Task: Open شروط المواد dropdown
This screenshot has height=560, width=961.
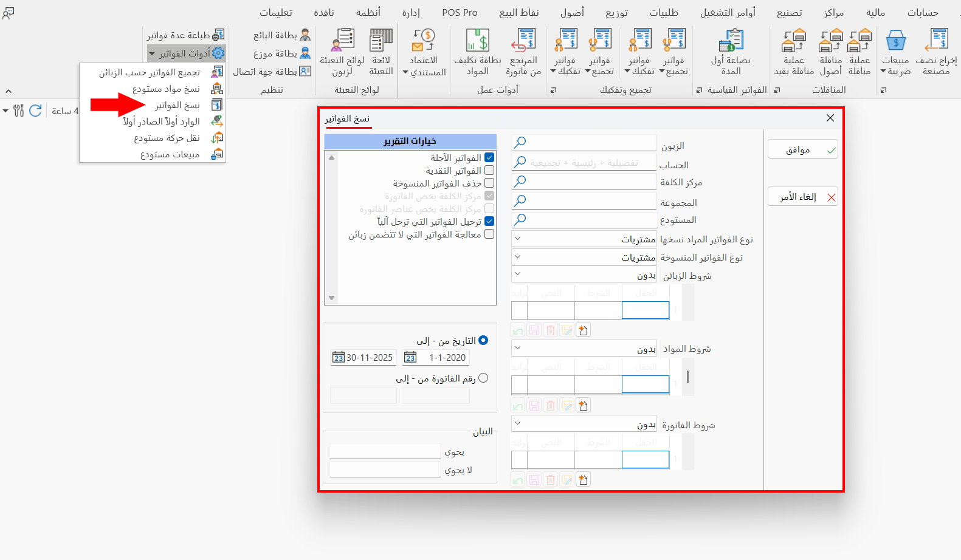Action: (x=584, y=349)
